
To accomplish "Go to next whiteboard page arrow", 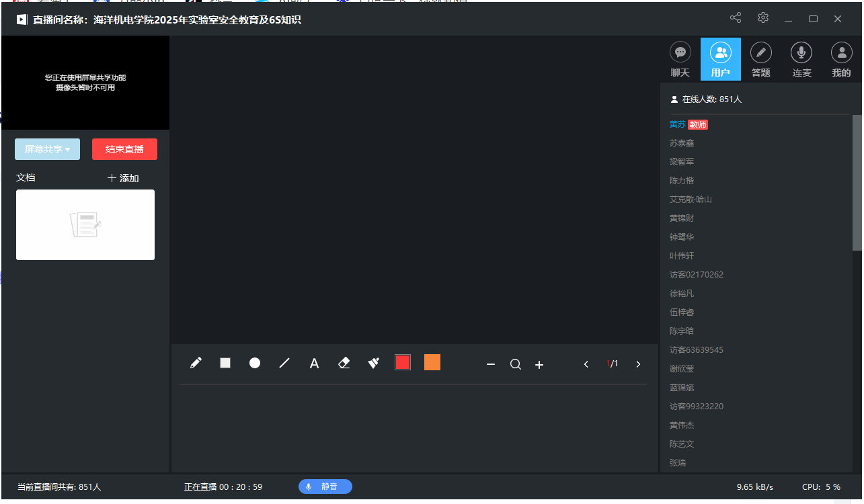I will pyautogui.click(x=638, y=364).
